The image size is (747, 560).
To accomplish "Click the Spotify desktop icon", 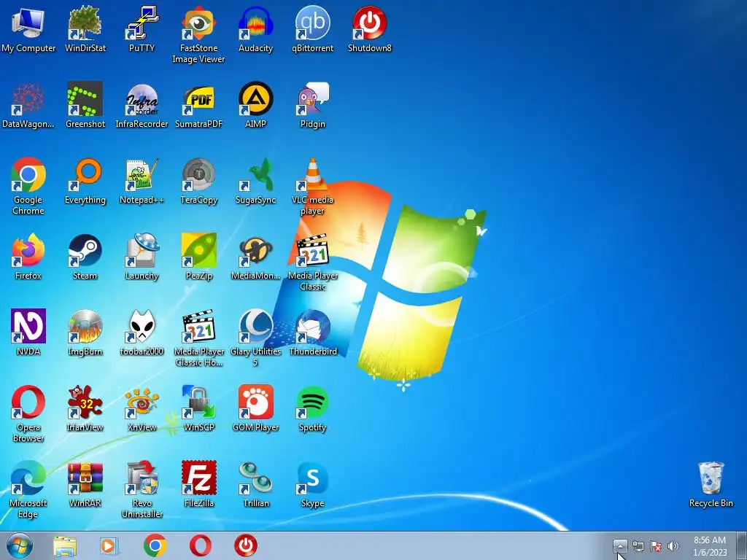I will pyautogui.click(x=312, y=408).
